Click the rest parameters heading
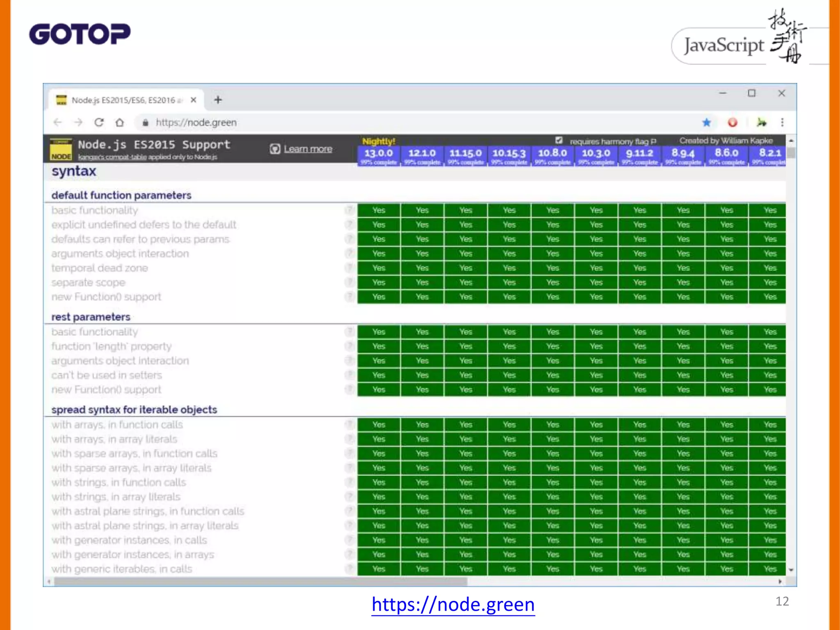This screenshot has width=840, height=630. [x=91, y=317]
